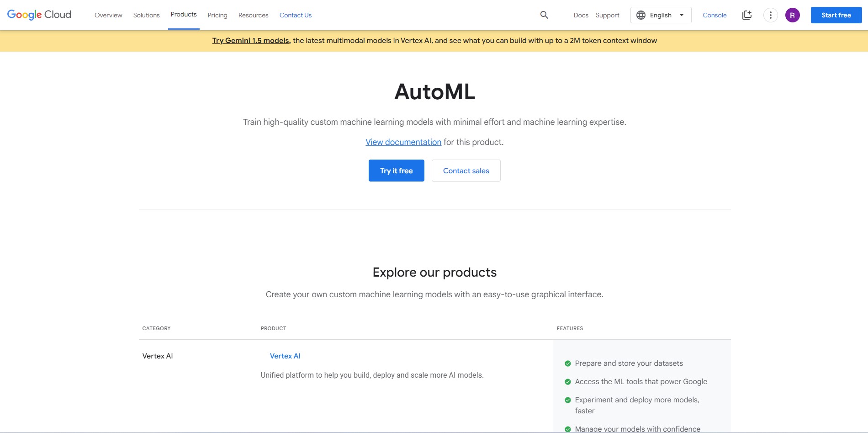Click the FEATURES column header

pyautogui.click(x=570, y=328)
